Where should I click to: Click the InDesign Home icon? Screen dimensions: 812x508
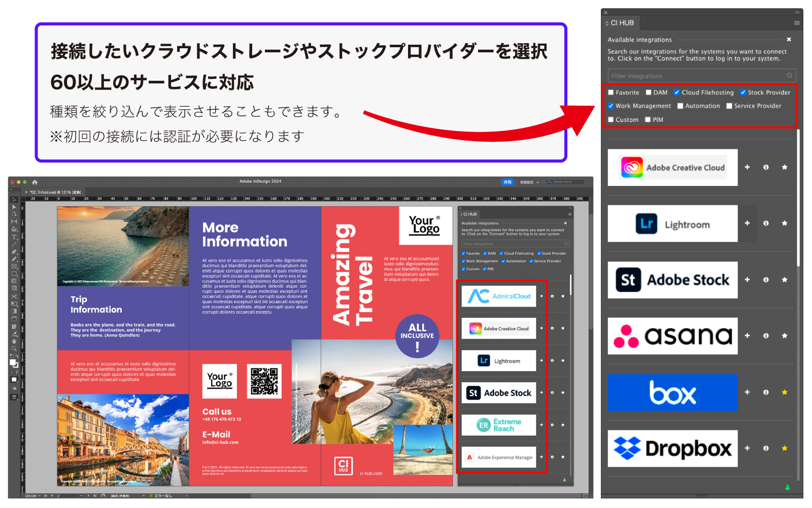pos(35,182)
